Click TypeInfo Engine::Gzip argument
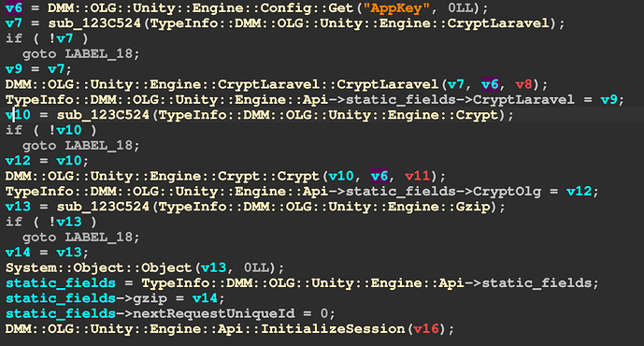 324,207
